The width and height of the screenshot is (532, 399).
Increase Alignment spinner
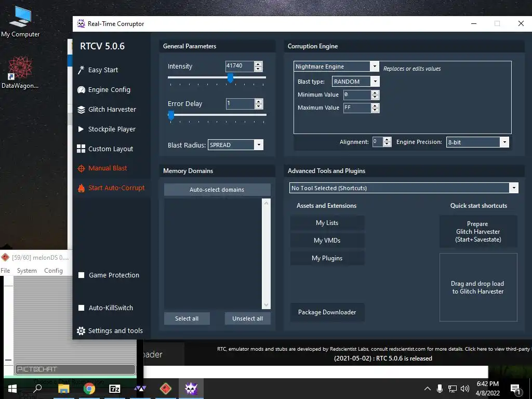(x=387, y=139)
